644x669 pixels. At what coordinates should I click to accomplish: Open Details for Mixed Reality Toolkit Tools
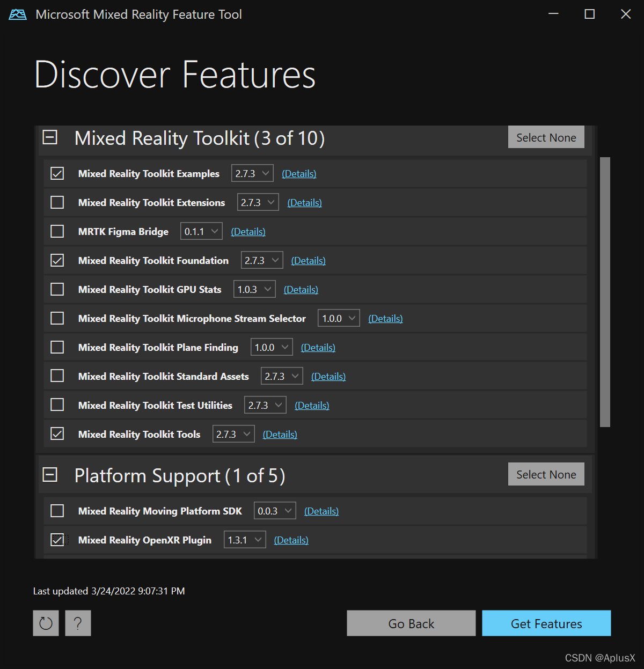point(280,434)
